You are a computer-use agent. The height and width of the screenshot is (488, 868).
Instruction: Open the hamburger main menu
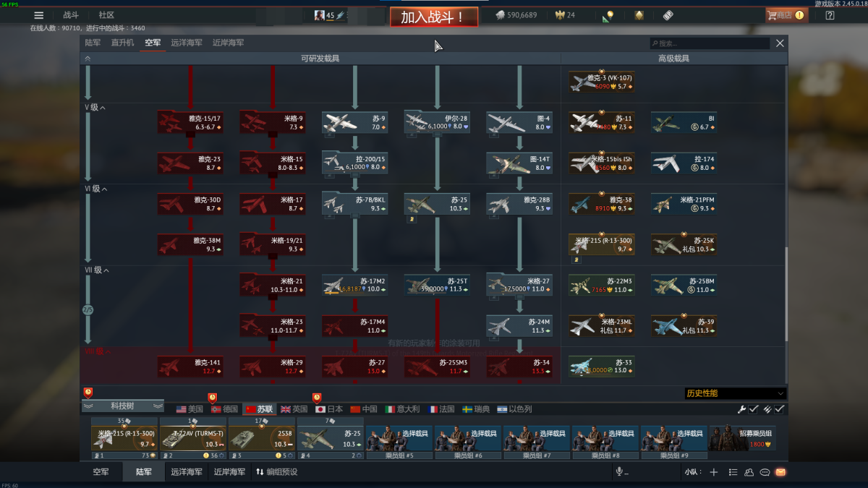pos(39,15)
